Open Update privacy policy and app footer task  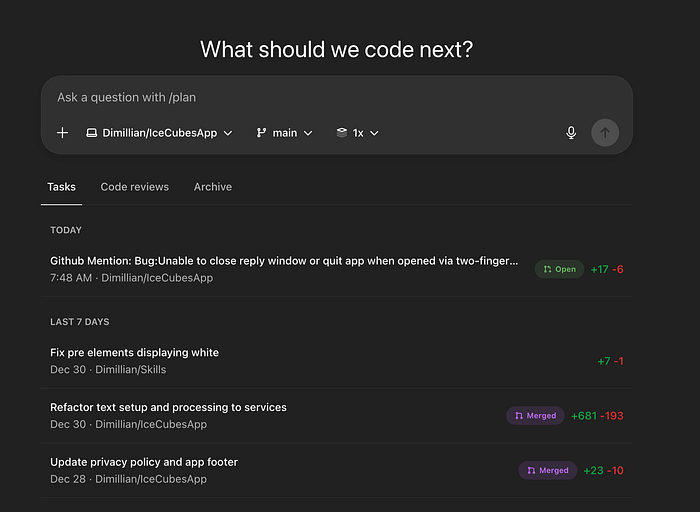coord(337,470)
